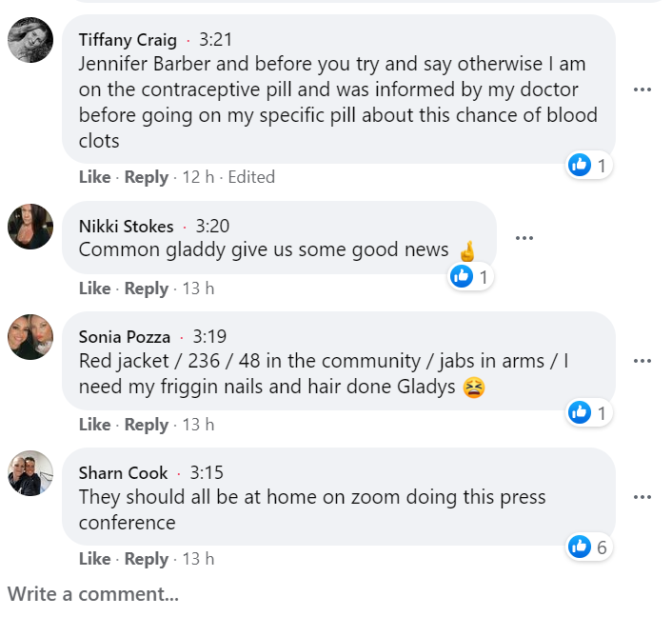The image size is (672, 617).
Task: Open Sharn Cook's profile name link
Action: pos(123,473)
